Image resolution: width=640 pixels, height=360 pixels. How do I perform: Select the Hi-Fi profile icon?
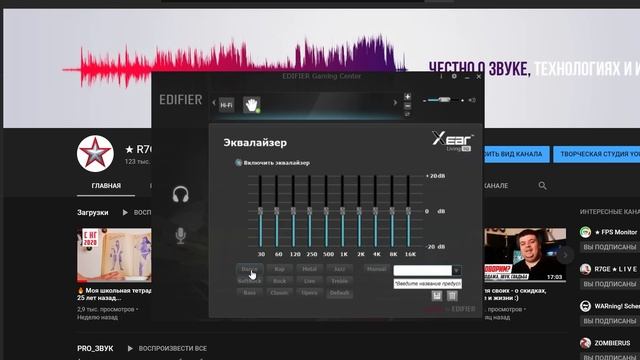[x=226, y=105]
